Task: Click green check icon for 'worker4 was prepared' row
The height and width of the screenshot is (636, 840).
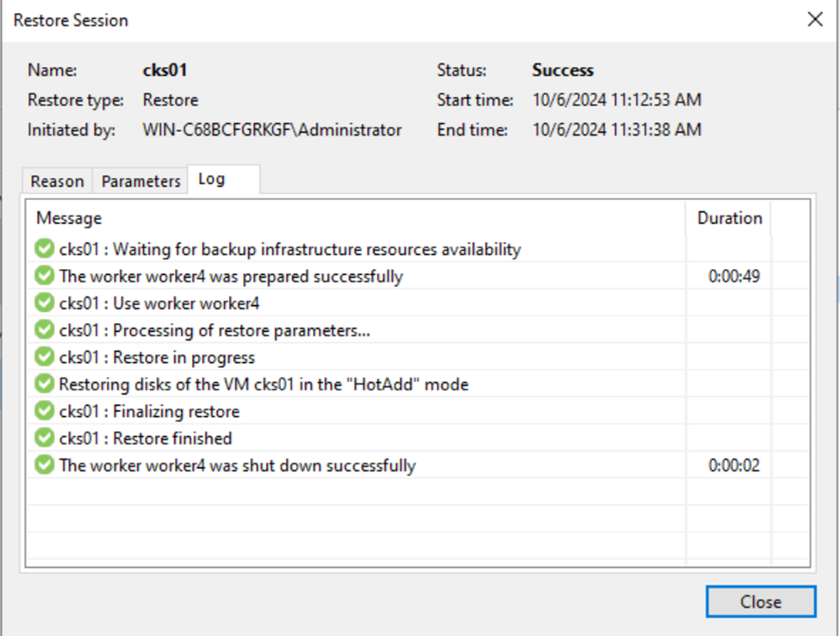Action: point(44,277)
